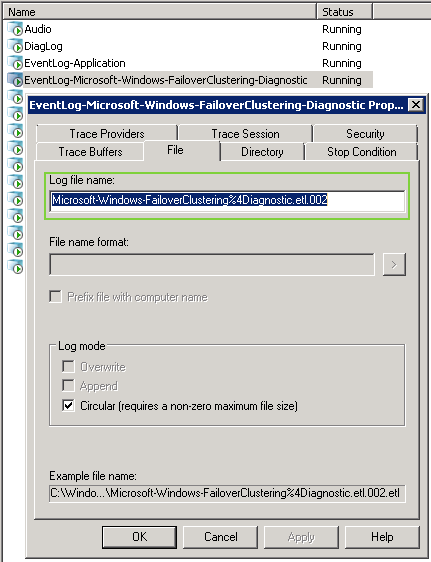Tick the Overwrite log mode checkbox
431x562 pixels.
(68, 367)
